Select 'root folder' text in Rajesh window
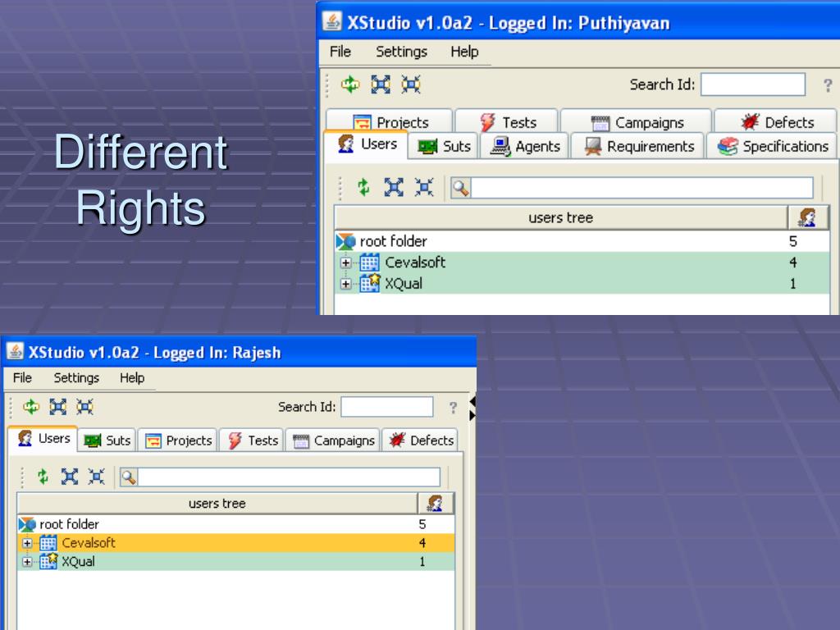 point(69,524)
